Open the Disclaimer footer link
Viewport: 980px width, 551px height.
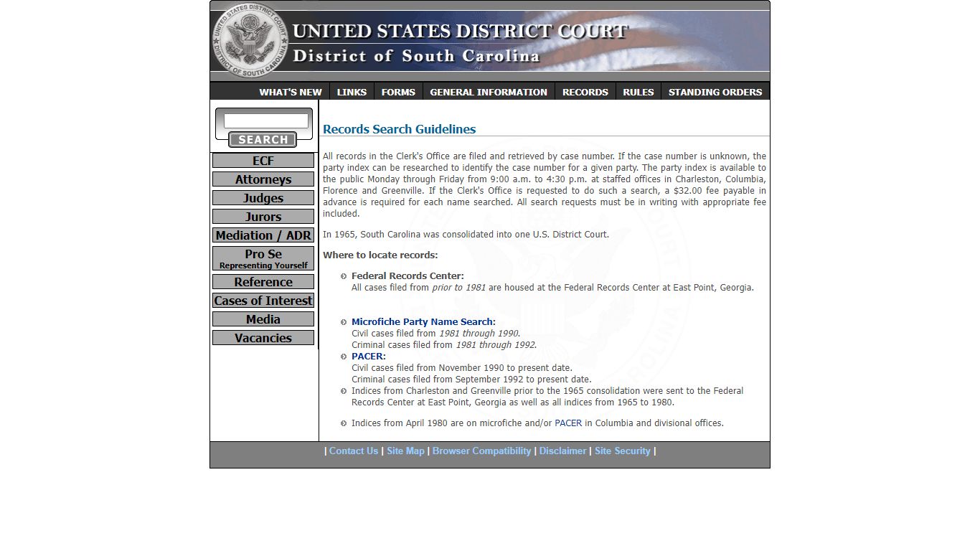point(562,451)
